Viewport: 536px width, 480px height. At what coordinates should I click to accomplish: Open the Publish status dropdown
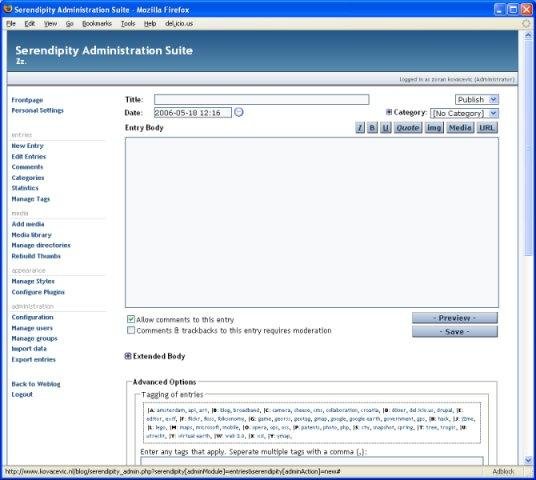click(x=477, y=99)
